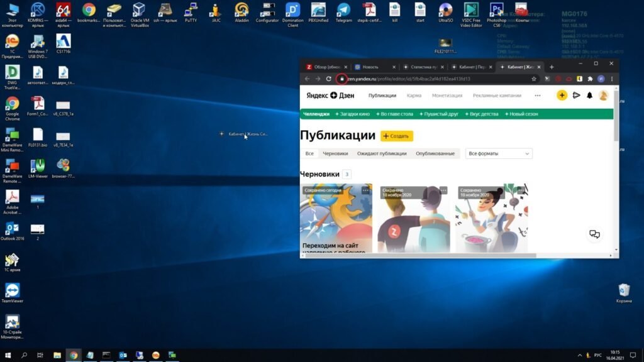Select the VSDC Free Video Editor icon
Image resolution: width=644 pixels, height=362 pixels.
471,15
